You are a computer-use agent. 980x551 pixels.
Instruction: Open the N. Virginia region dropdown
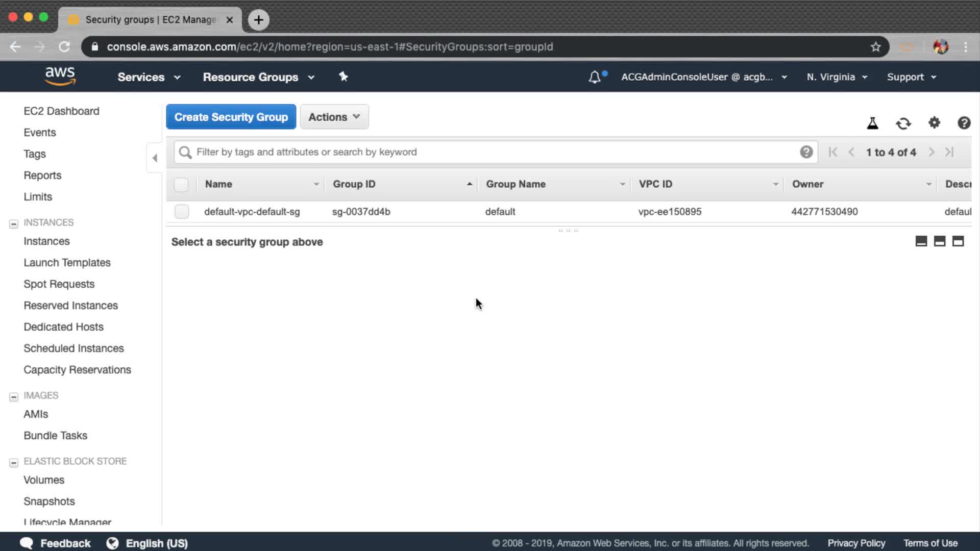[837, 77]
